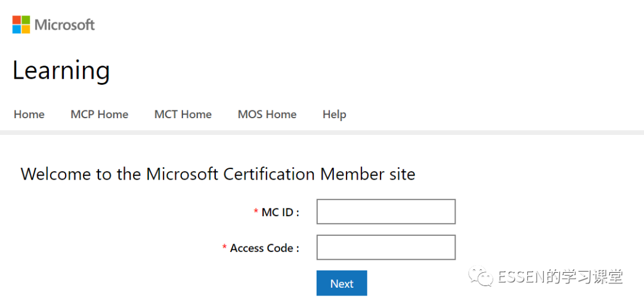This screenshot has height=305, width=644.
Task: Go to MCP Home
Action: 100,114
